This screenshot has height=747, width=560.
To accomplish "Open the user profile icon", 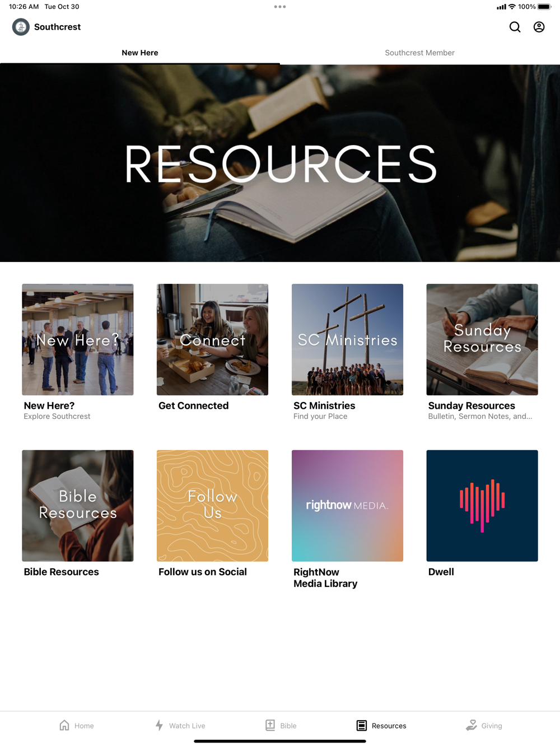I will (539, 27).
